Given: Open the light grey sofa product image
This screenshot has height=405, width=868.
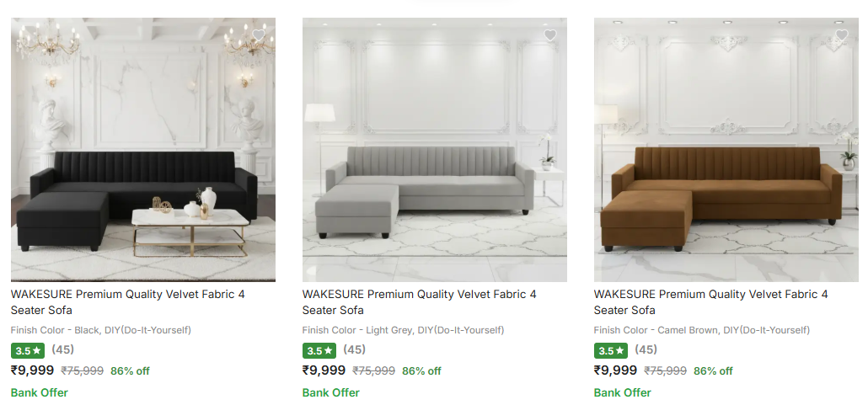Looking at the screenshot, I should tap(435, 149).
